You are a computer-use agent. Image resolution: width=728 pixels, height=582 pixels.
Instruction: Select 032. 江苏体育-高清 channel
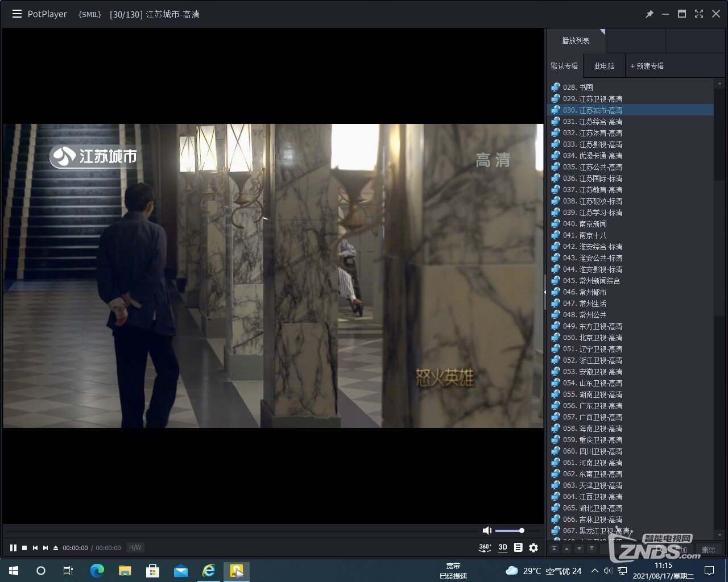click(630, 133)
